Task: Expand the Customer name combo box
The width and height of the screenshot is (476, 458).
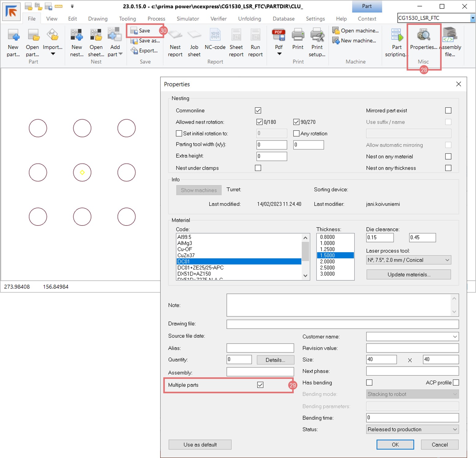Action: coord(455,337)
